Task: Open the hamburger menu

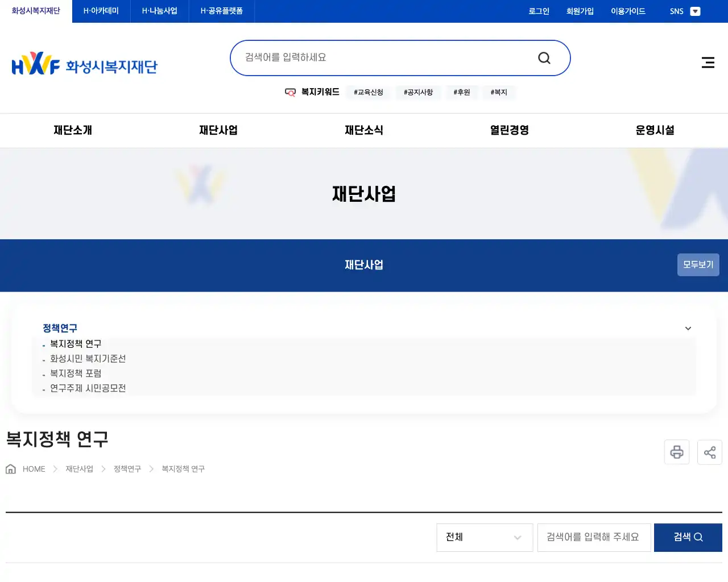Action: point(708,63)
